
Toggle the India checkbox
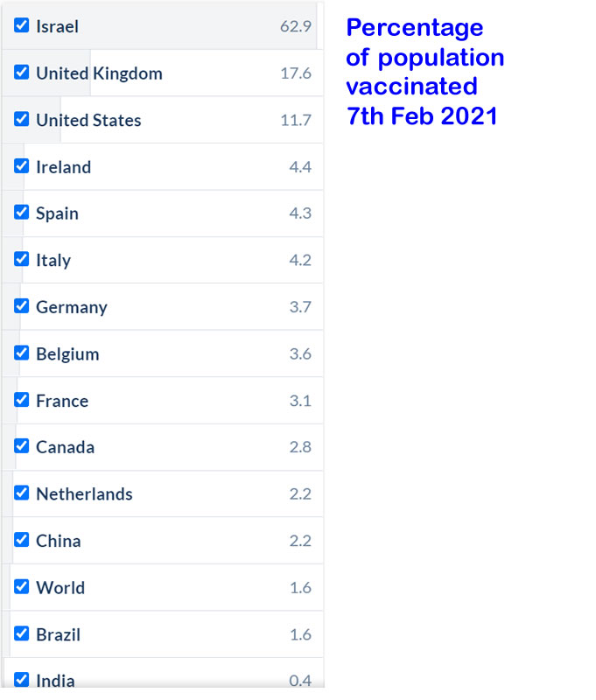point(22,679)
